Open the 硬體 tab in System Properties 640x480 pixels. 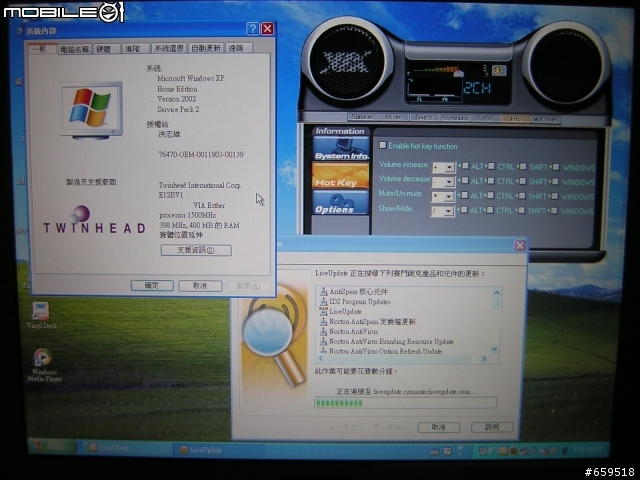coord(105,49)
